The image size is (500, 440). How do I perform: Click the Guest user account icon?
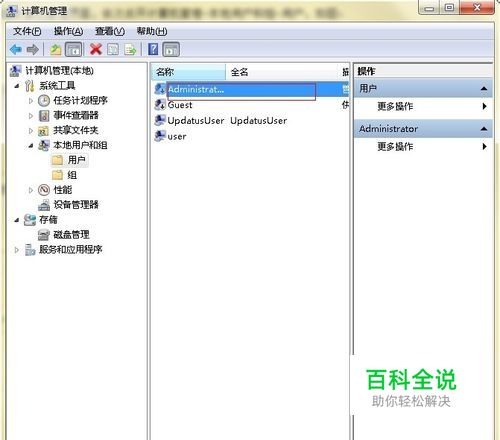click(x=160, y=105)
